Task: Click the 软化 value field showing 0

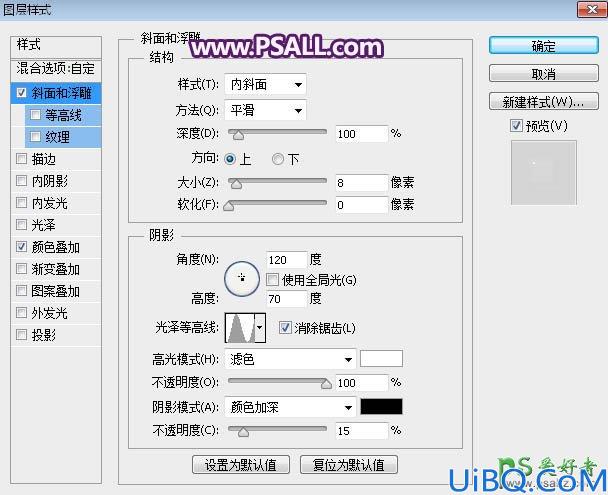Action: click(361, 205)
